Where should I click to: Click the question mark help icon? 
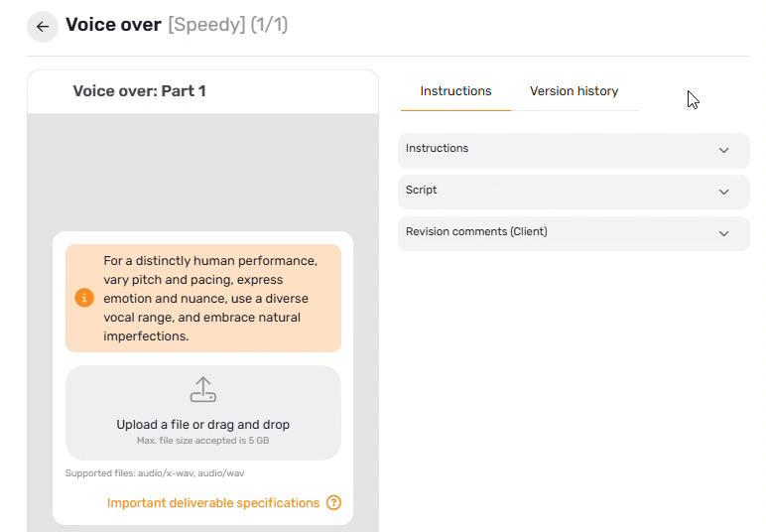(x=333, y=503)
